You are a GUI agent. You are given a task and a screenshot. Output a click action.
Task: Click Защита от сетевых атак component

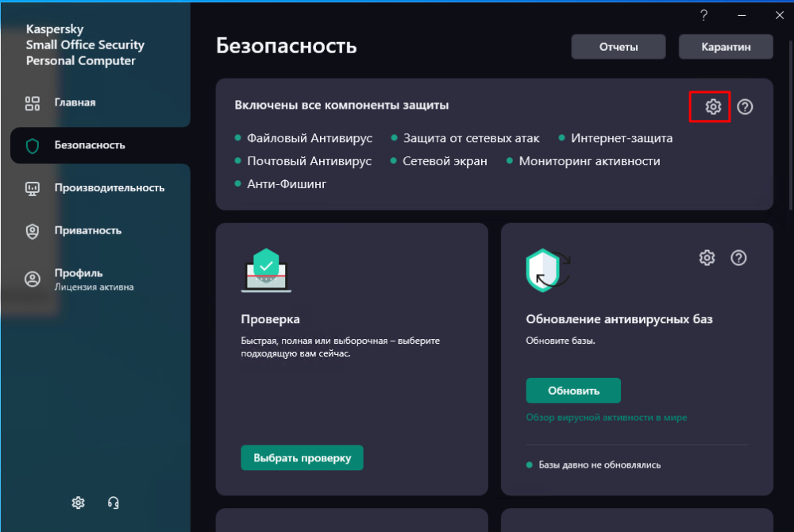471,137
